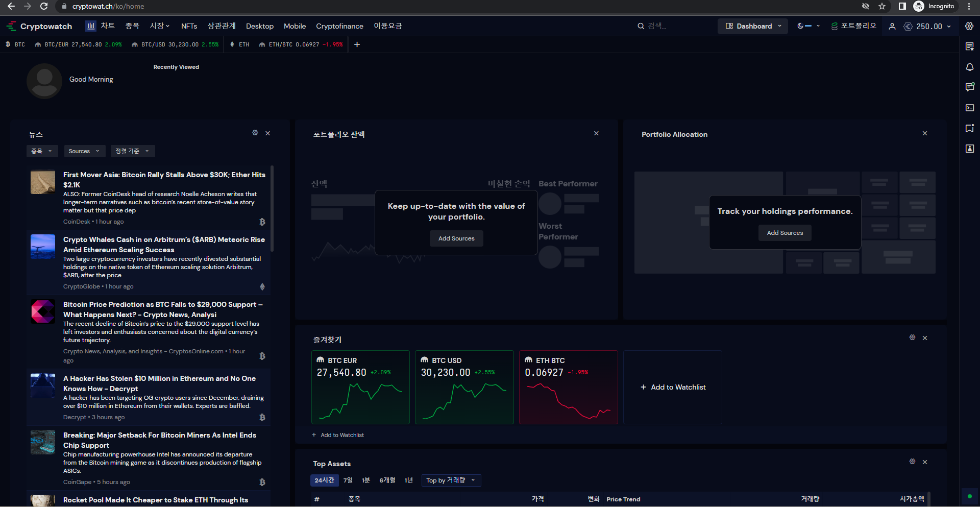The width and height of the screenshot is (980, 507).
Task: Open the Top by 거래량 dropdown
Action: (x=451, y=480)
